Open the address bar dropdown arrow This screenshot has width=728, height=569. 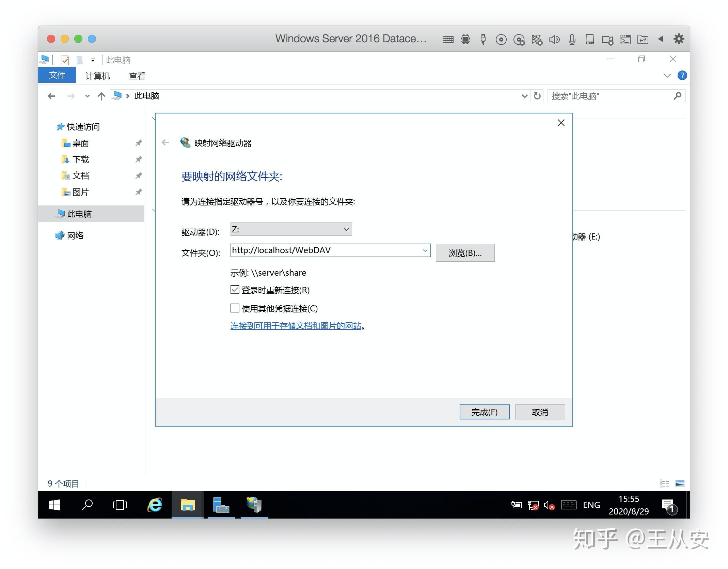pyautogui.click(x=524, y=96)
